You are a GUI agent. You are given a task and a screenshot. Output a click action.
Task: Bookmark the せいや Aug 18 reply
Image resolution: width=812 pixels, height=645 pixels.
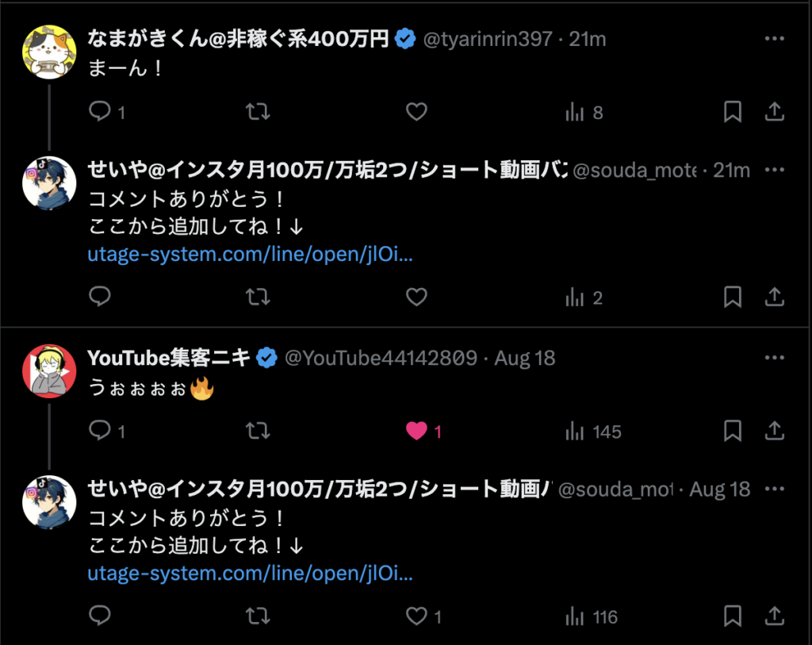pyautogui.click(x=733, y=616)
